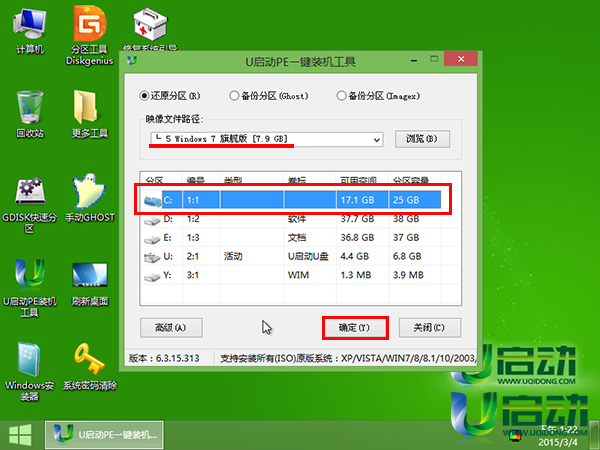Click the D: drive icon in partition list
The height and width of the screenshot is (450, 600).
click(x=152, y=220)
